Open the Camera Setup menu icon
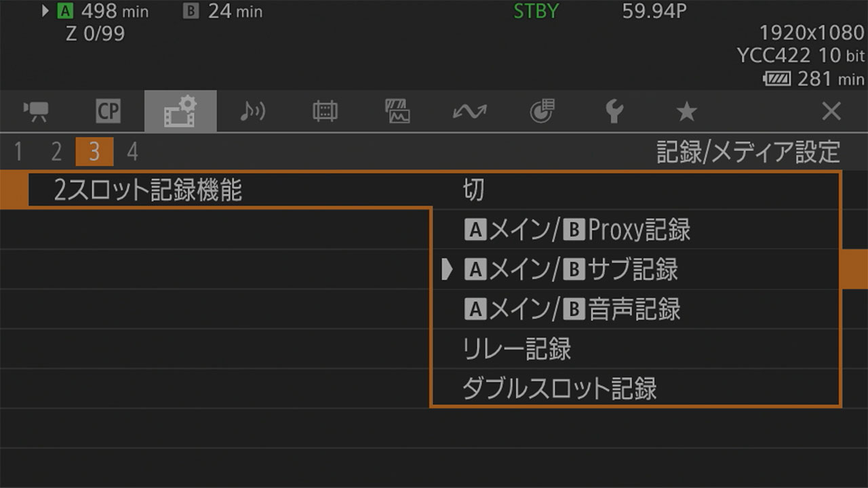This screenshot has width=868, height=488. point(35,111)
